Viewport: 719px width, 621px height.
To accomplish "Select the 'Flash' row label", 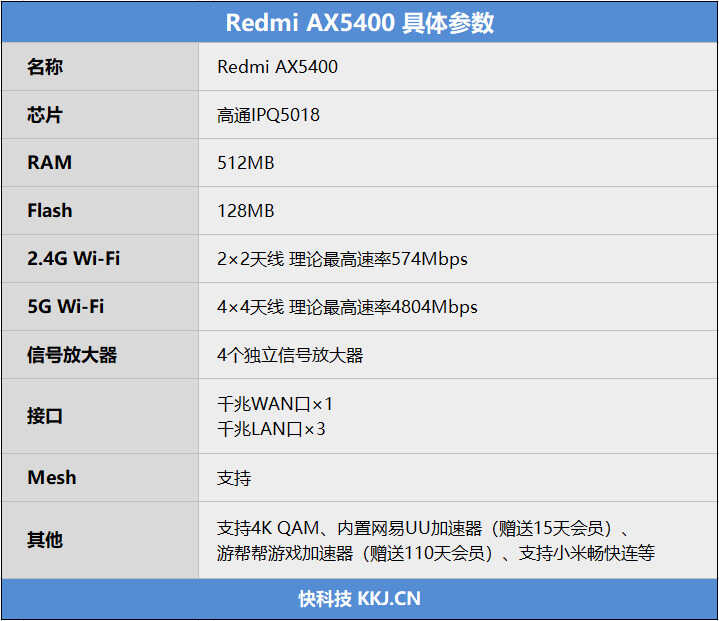I will [x=50, y=211].
